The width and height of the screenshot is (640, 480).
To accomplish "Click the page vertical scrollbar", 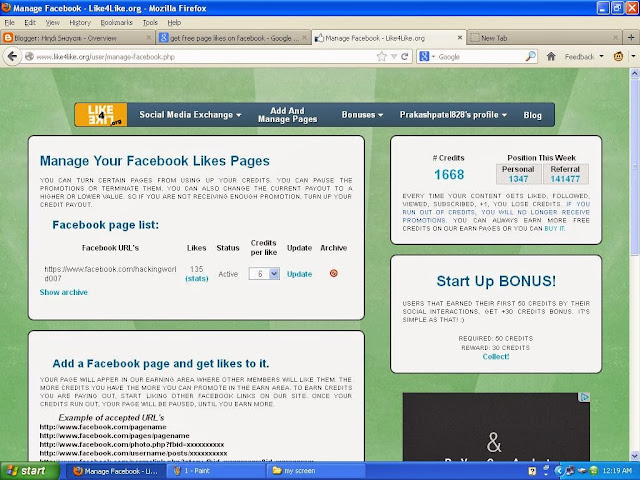I will coord(635,167).
